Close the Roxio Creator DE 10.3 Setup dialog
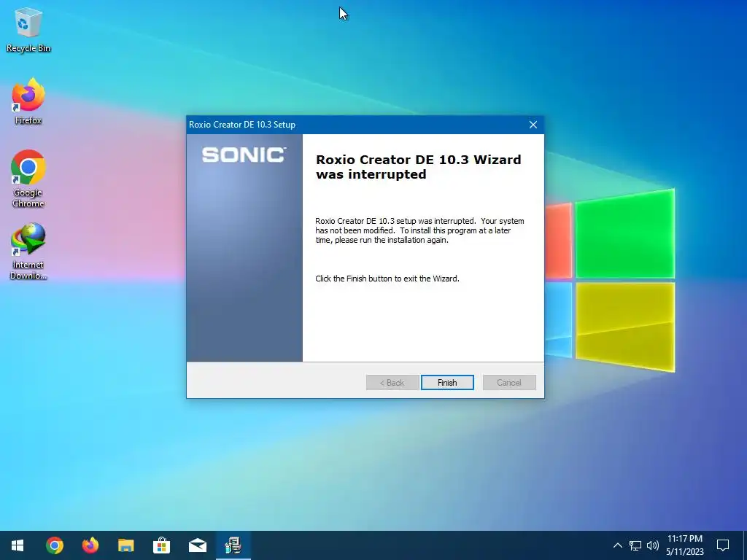Screen dimensions: 747x560 pyautogui.click(x=533, y=125)
